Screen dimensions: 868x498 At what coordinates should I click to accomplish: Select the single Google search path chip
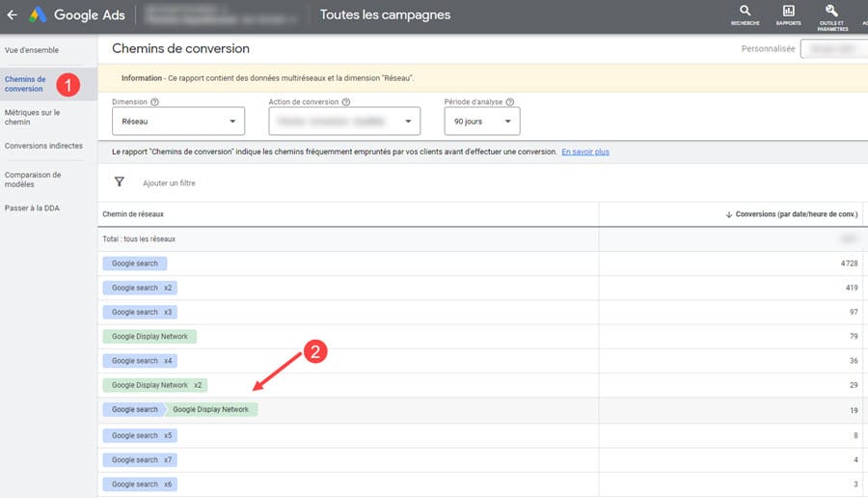(x=134, y=263)
